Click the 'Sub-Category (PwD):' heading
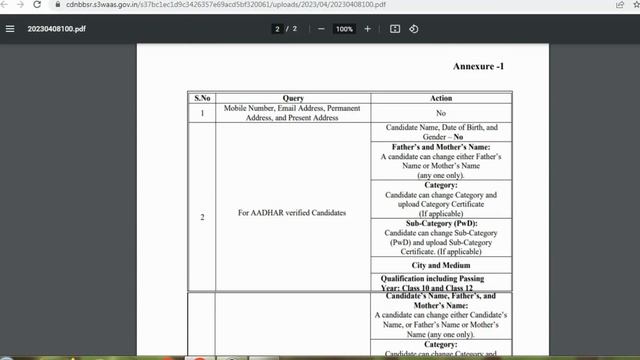This screenshot has width=640, height=360. tap(441, 223)
